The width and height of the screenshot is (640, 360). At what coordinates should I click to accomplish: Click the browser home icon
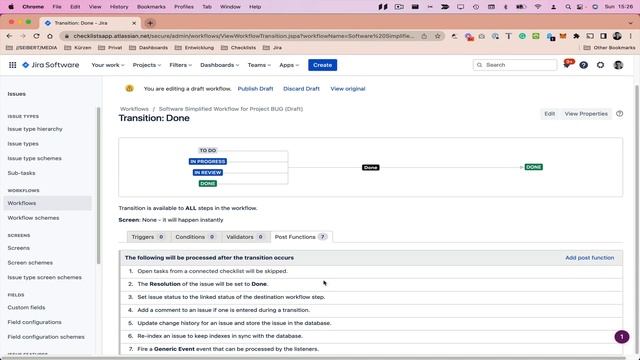50,36
